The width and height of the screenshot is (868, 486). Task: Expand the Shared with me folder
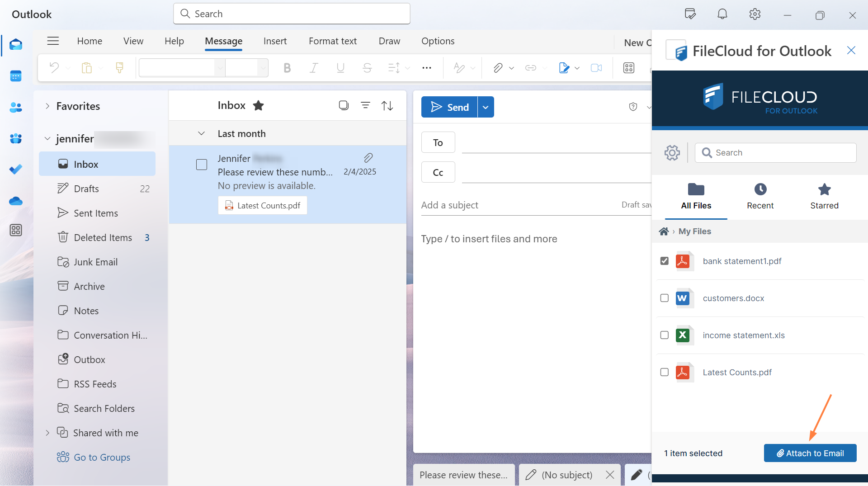click(x=47, y=433)
